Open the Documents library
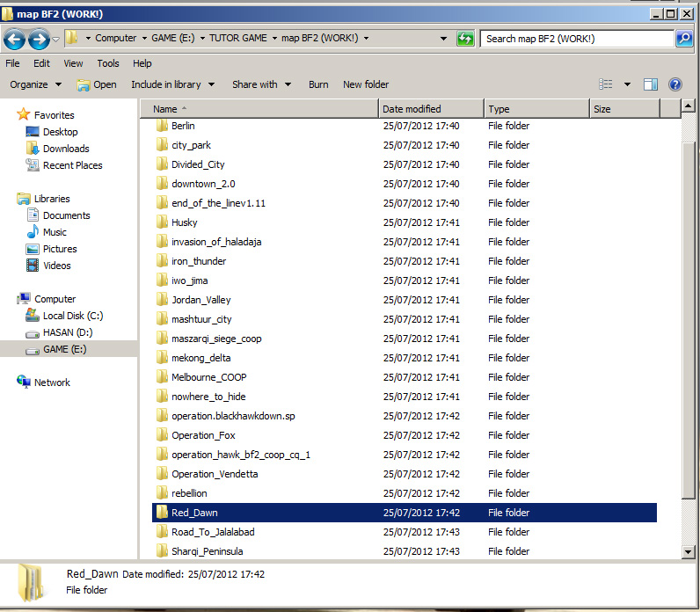Image resolution: width=700 pixels, height=612 pixels. [67, 215]
